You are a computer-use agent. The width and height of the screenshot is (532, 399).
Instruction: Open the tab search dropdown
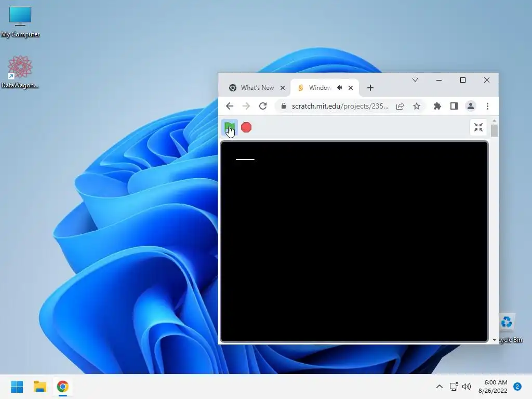click(x=415, y=80)
